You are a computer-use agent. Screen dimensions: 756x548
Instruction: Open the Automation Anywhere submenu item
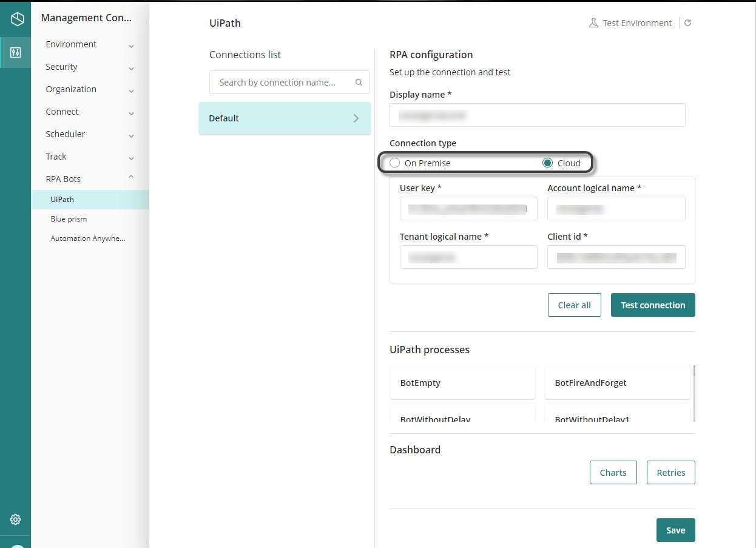point(90,238)
